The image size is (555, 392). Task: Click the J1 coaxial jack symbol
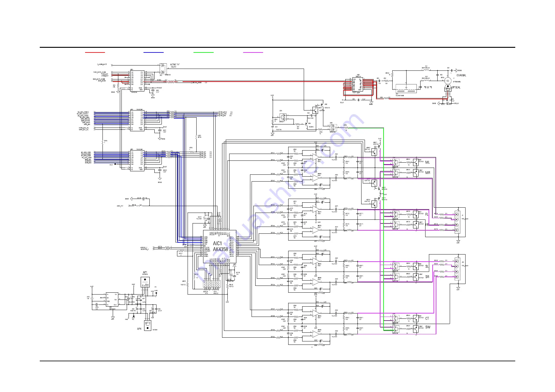(x=448, y=81)
